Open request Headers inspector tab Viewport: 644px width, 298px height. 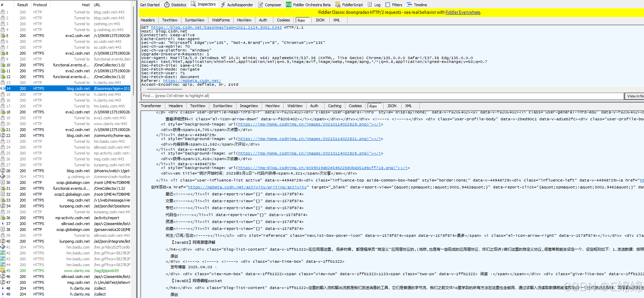tap(148, 20)
